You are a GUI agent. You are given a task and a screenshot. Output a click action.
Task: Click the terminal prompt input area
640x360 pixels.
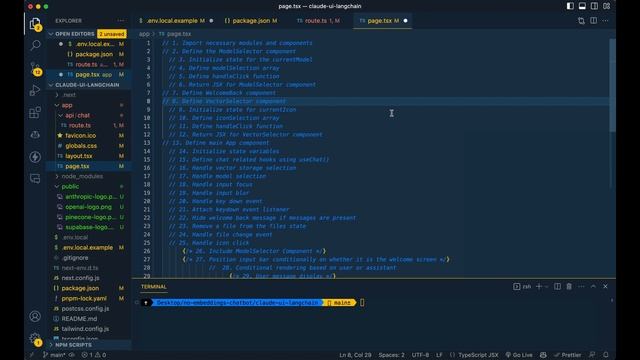[362, 302]
